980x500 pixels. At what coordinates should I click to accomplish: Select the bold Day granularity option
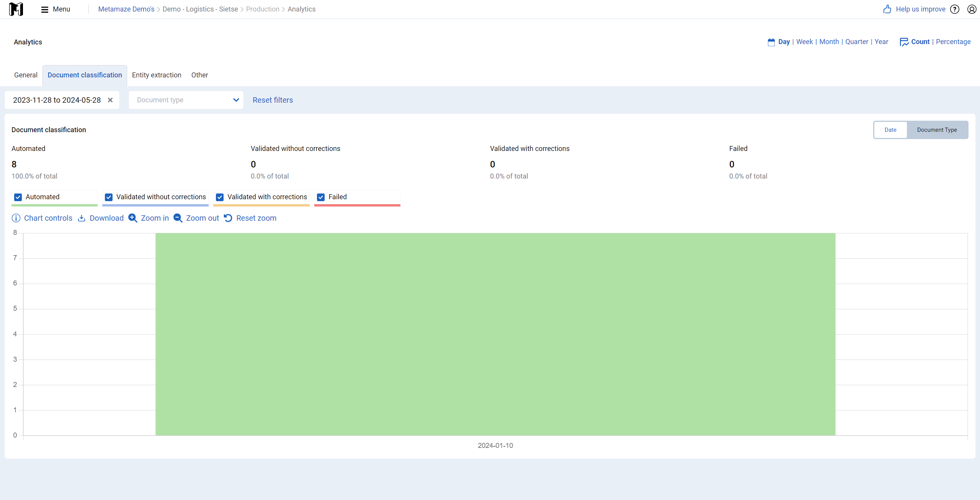pyautogui.click(x=784, y=42)
